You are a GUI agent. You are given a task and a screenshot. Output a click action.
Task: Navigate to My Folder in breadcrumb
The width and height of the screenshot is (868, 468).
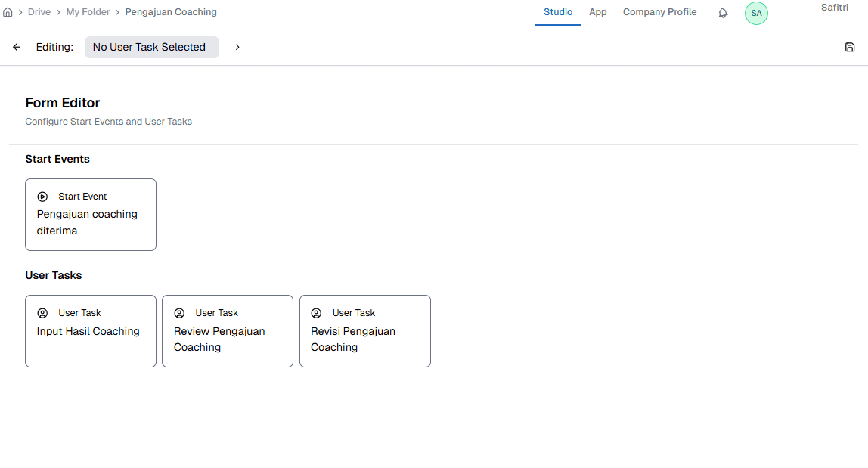coord(88,12)
